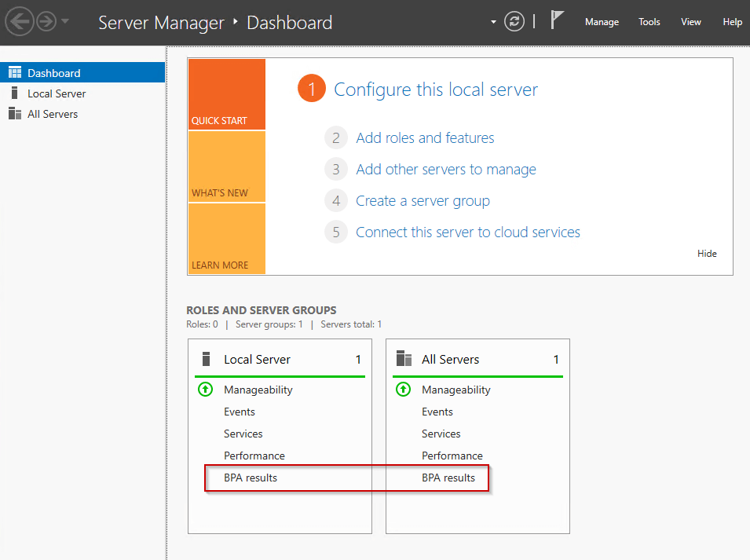
Task: Open Services in All Servers tile
Action: [x=441, y=434]
